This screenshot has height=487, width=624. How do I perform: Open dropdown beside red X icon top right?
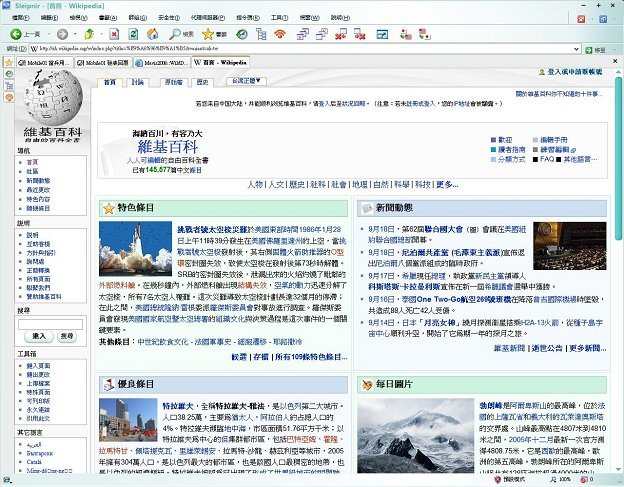click(592, 19)
